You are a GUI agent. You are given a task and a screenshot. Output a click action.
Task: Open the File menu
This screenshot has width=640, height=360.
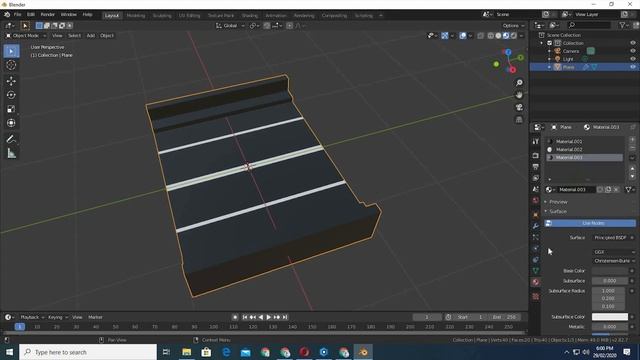(17, 15)
